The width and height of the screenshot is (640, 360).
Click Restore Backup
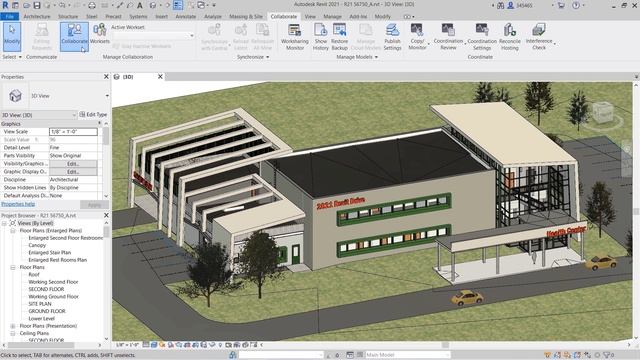[339, 37]
